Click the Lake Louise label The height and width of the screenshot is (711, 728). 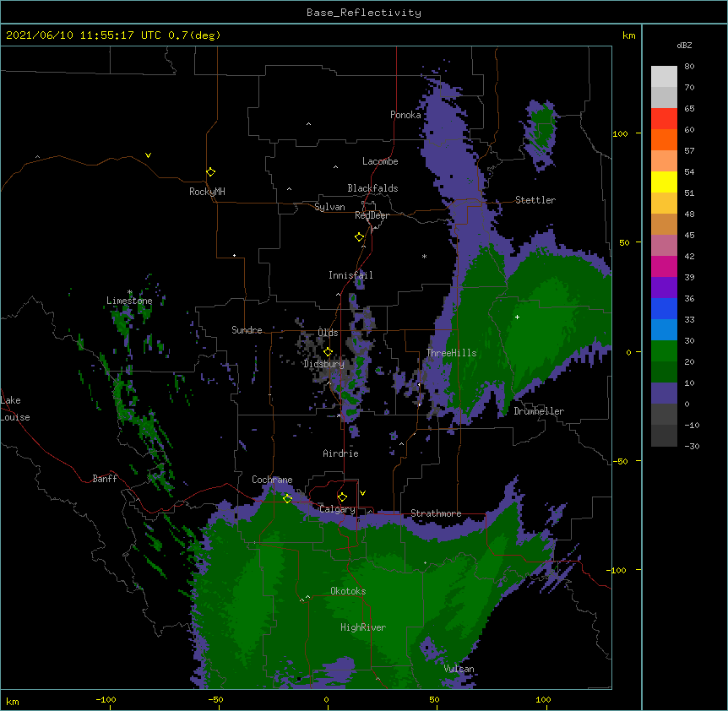[x=15, y=409]
